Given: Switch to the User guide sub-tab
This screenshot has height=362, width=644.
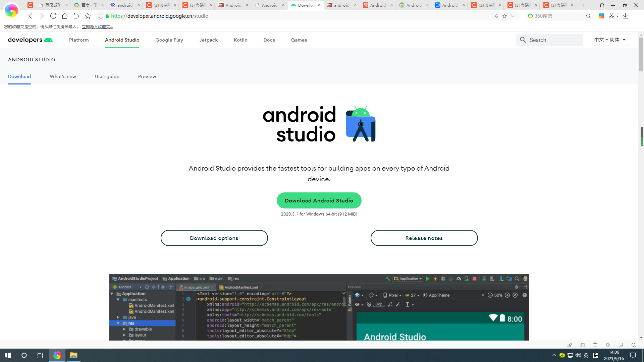Looking at the screenshot, I should click(x=107, y=76).
